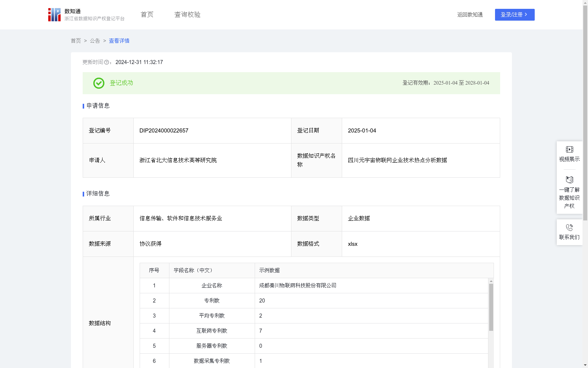Click the 数据知识产权名称 label cell
The height and width of the screenshot is (368, 588).
point(317,160)
